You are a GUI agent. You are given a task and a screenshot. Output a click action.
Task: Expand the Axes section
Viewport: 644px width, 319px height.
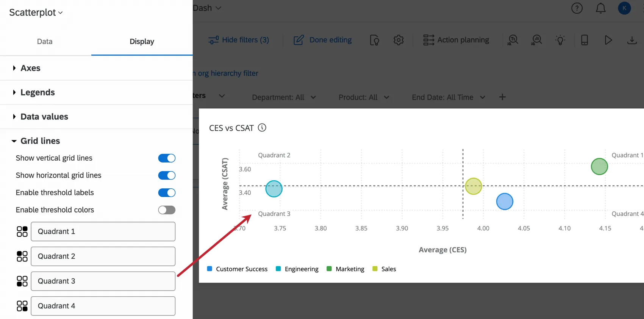tap(30, 68)
